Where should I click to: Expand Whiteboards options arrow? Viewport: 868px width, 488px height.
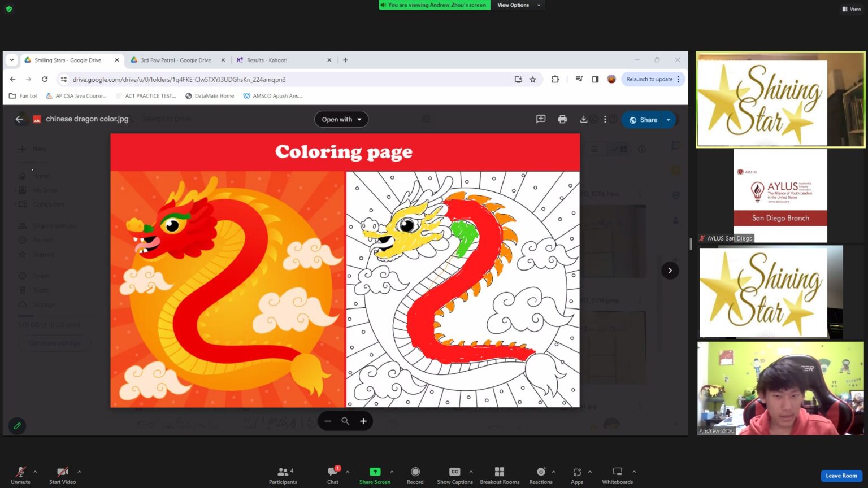coord(634,472)
